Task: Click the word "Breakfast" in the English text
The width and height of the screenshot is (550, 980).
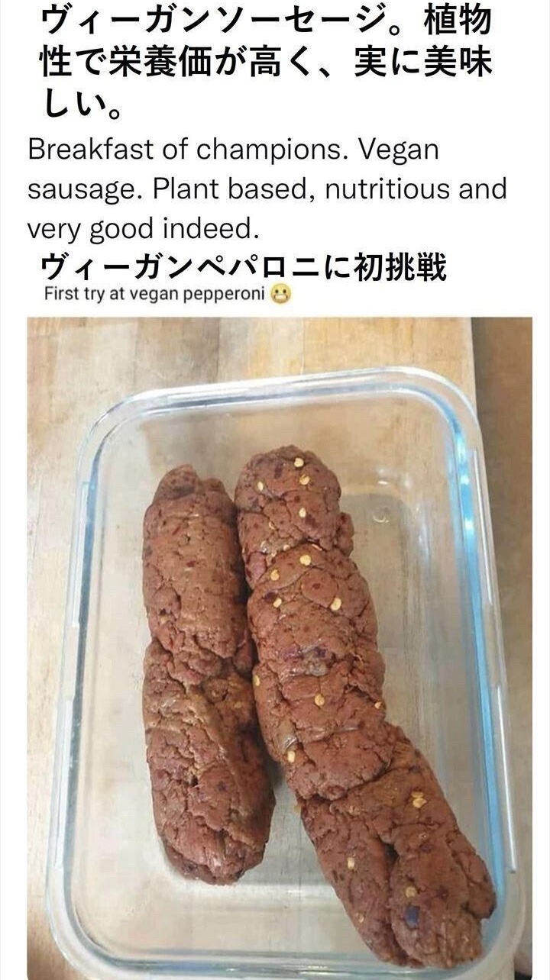Action: [x=92, y=150]
